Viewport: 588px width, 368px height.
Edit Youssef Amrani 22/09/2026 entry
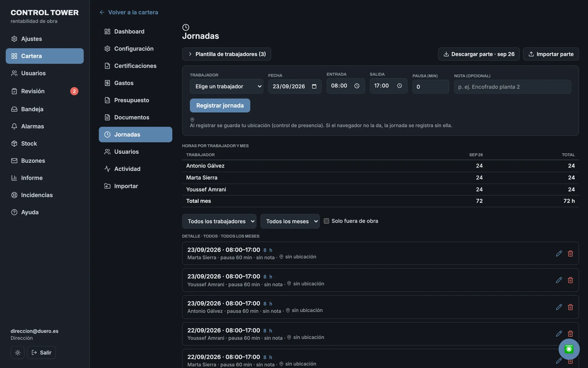[x=559, y=334]
